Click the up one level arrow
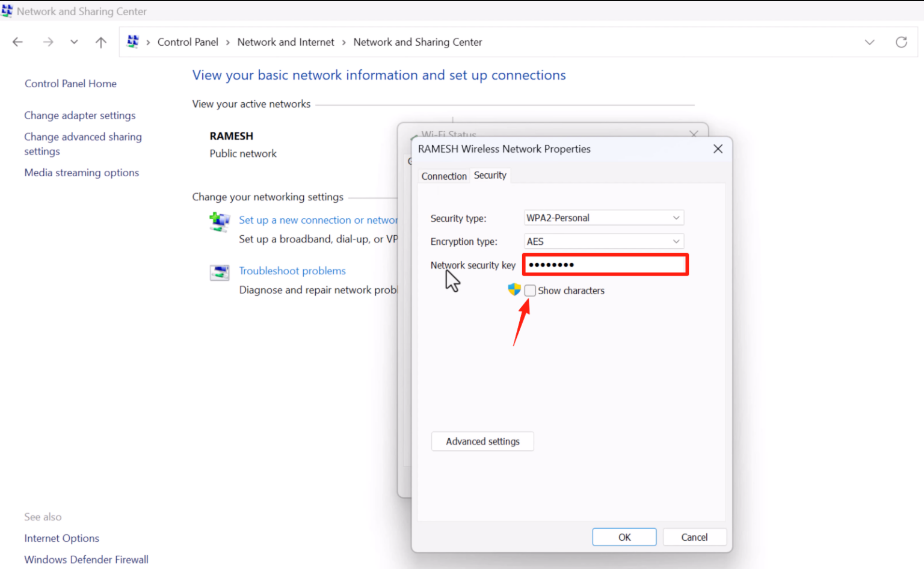The width and height of the screenshot is (924, 569). (100, 42)
